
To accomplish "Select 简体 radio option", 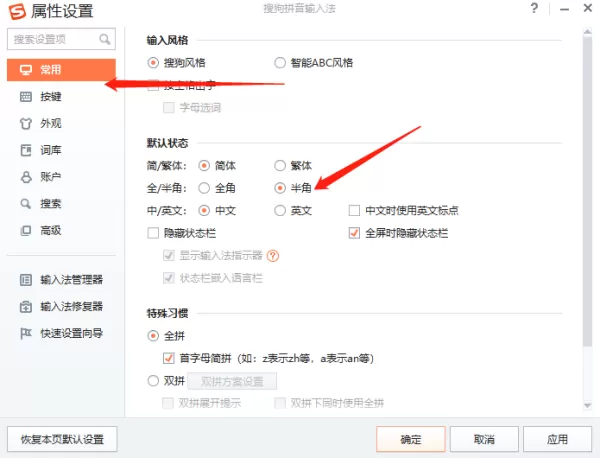I will pyautogui.click(x=204, y=166).
